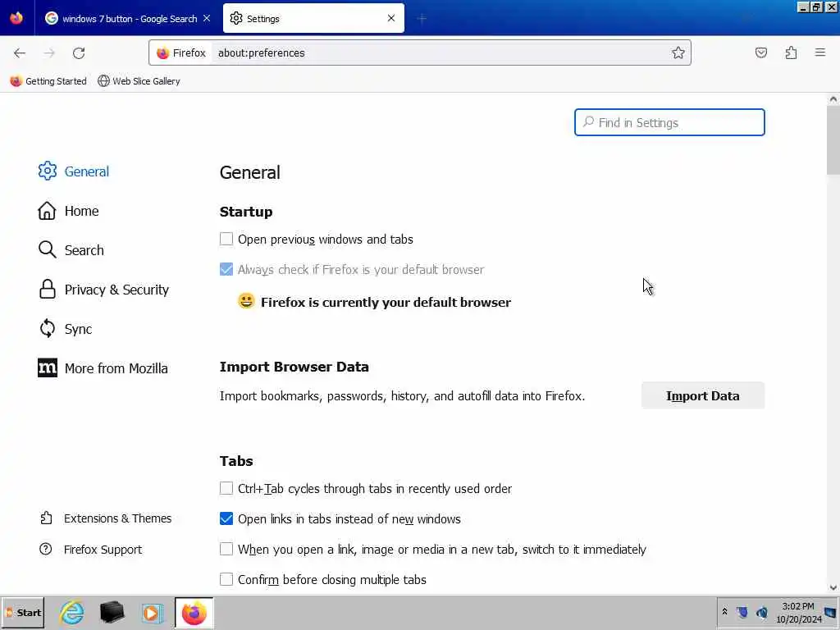Screen dimensions: 840x630
Task: Open the Getting Started bookmark
Action: tap(48, 81)
